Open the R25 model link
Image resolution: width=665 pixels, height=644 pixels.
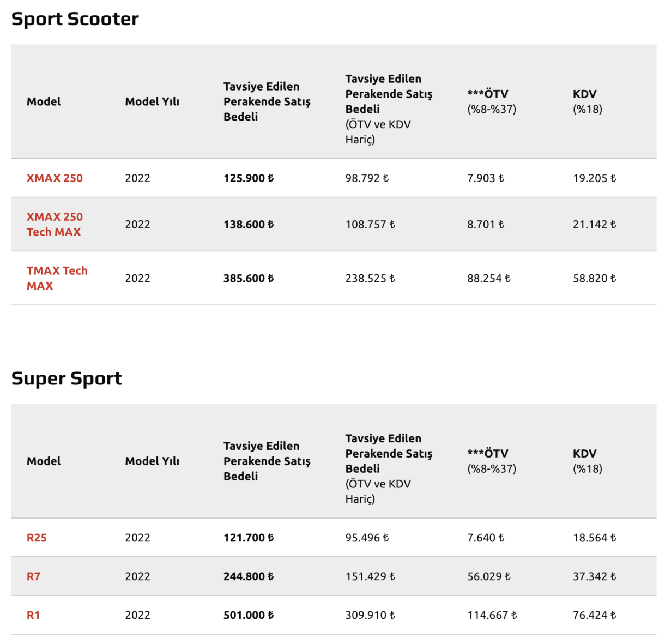[x=37, y=538]
